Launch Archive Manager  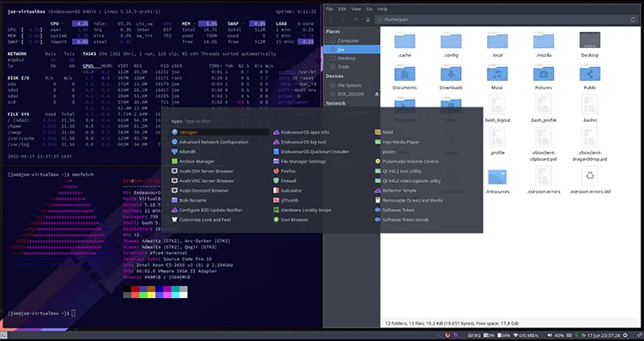pyautogui.click(x=192, y=161)
